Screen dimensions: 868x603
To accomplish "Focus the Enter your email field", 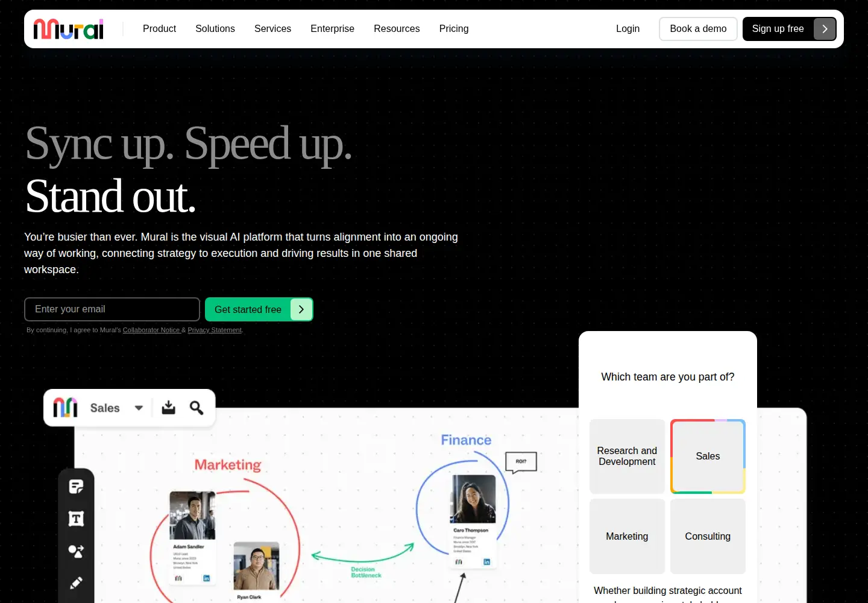I will (x=112, y=309).
